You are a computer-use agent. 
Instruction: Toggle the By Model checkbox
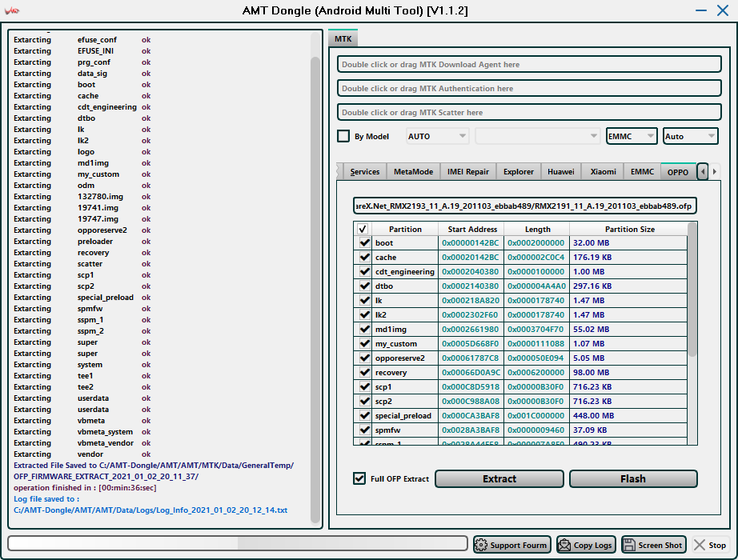coord(343,137)
